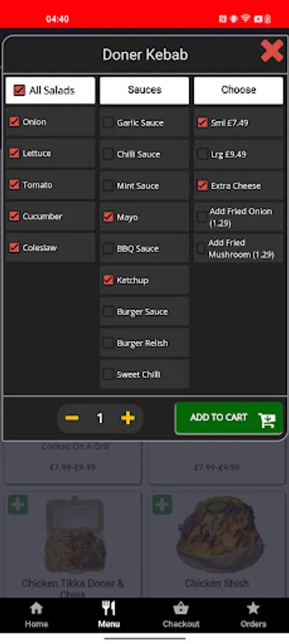Remove Extra Cheese by unchecking it

(202, 185)
